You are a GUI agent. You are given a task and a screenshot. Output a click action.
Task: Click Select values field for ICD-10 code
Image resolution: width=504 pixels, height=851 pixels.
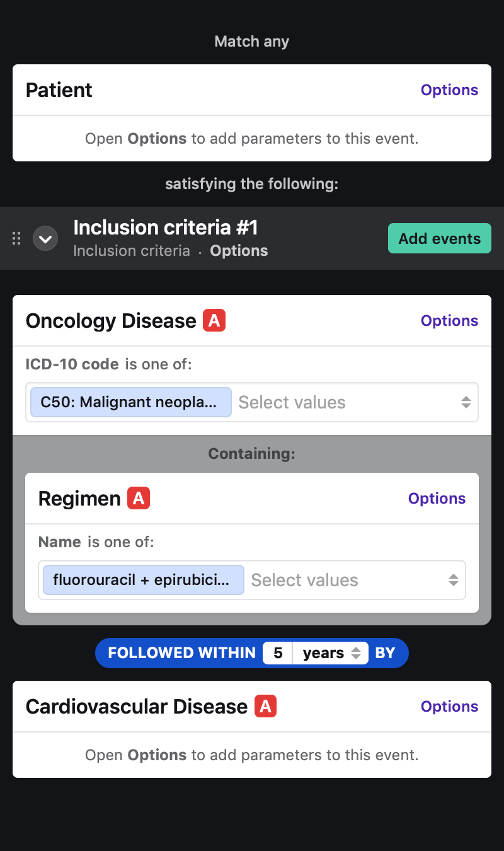(340, 402)
